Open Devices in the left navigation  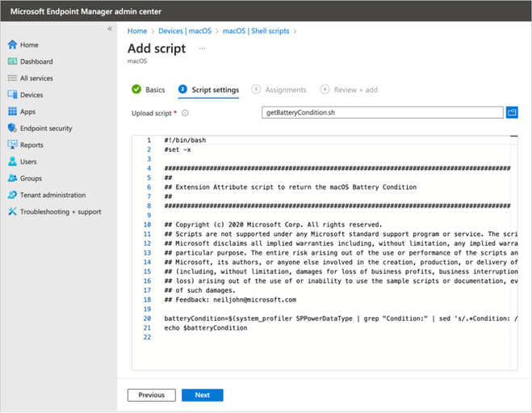click(x=31, y=95)
